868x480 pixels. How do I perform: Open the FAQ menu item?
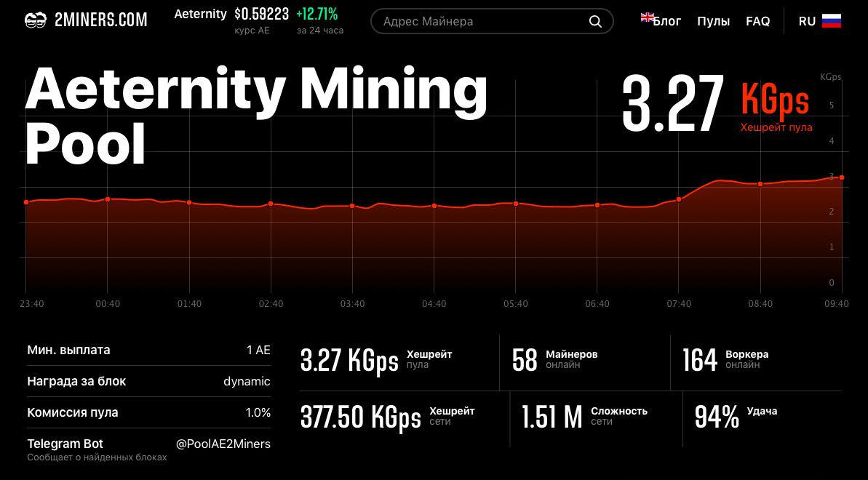[758, 22]
